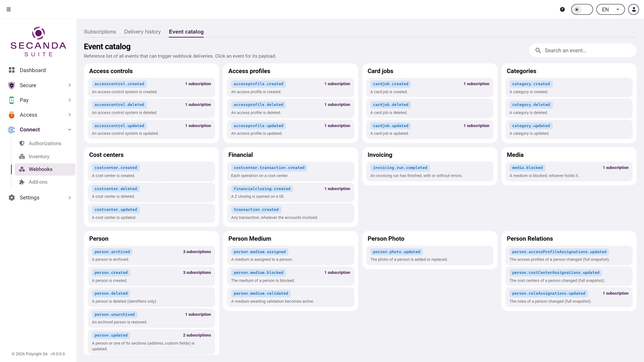644x362 pixels.
Task: Expand the Settings menu chevron
Action: tap(69, 198)
